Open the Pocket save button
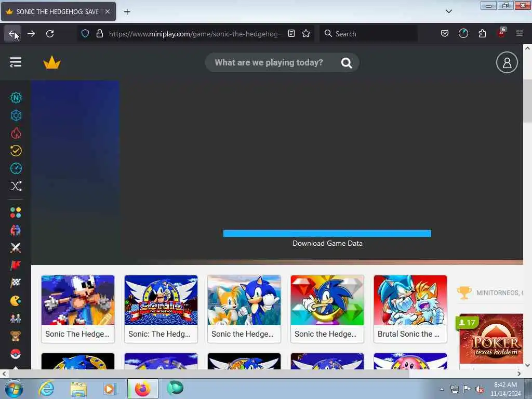Screen dimensions: 532x399 445,33
